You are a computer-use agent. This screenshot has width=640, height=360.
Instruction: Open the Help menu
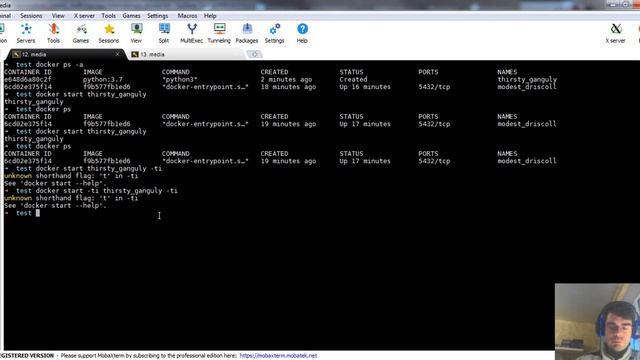(210, 16)
